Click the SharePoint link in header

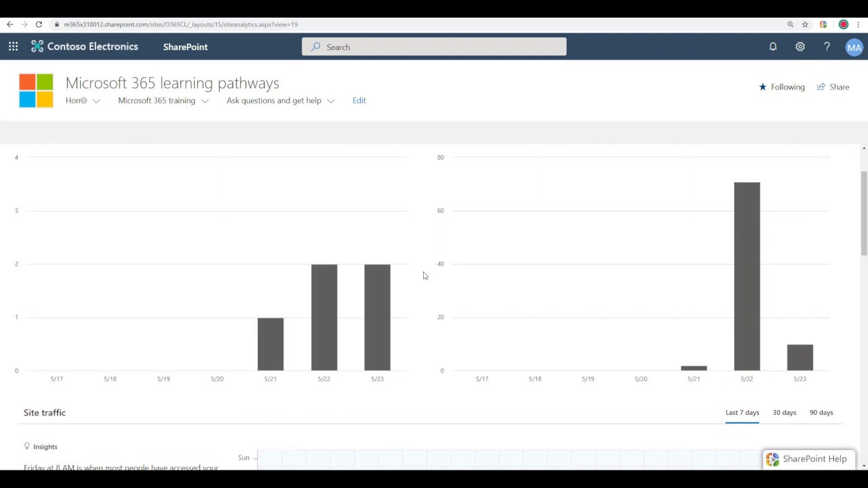coord(185,47)
